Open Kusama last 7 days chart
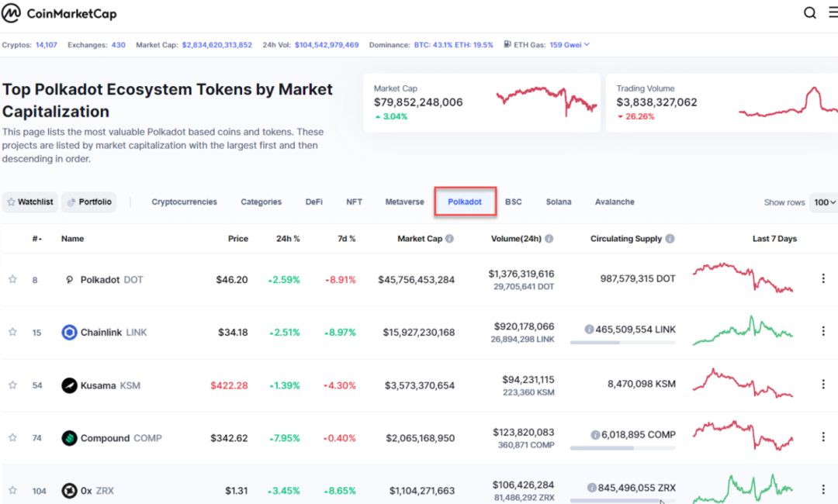Screen dimensions: 838x504 743,383
